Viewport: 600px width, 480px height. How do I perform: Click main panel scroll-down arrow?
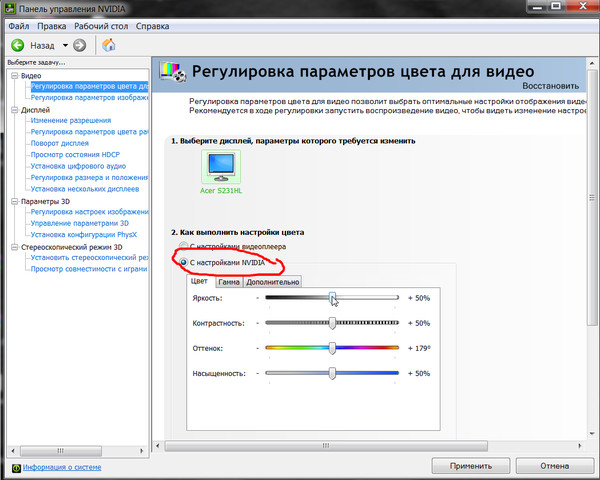(592, 434)
